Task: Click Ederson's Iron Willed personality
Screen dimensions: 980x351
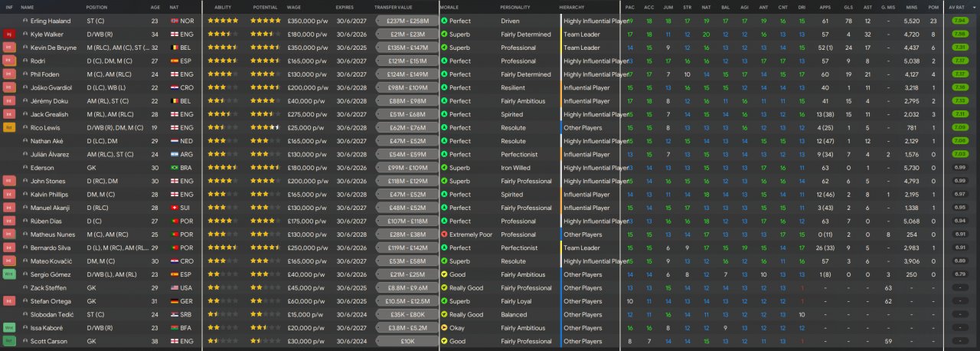Action: point(515,168)
